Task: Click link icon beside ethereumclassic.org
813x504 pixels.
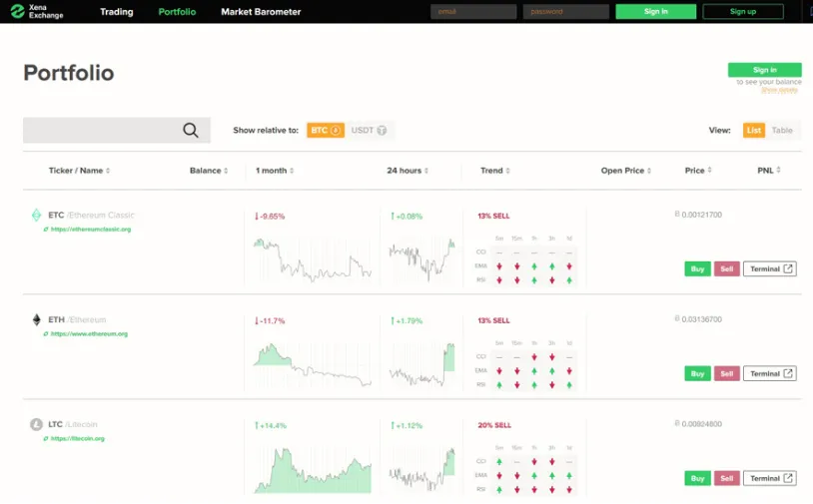Action: [x=46, y=229]
